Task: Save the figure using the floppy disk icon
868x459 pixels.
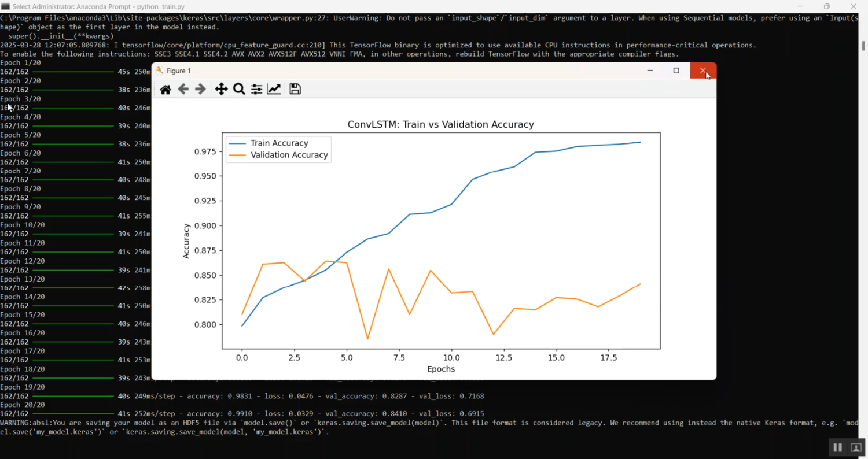Action: pyautogui.click(x=295, y=89)
